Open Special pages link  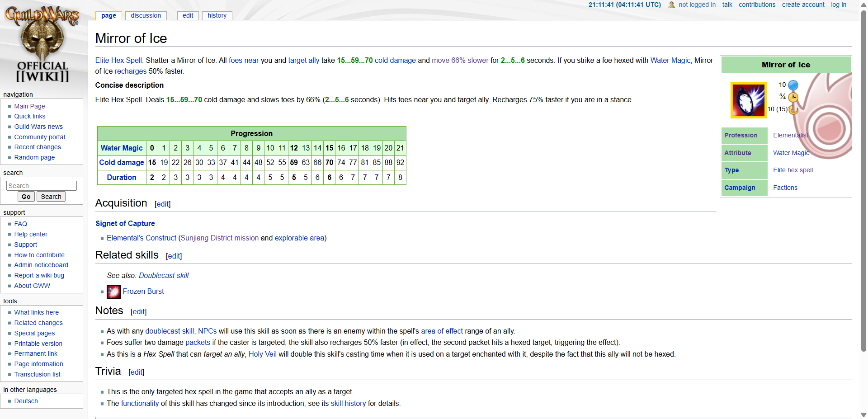pyautogui.click(x=34, y=334)
